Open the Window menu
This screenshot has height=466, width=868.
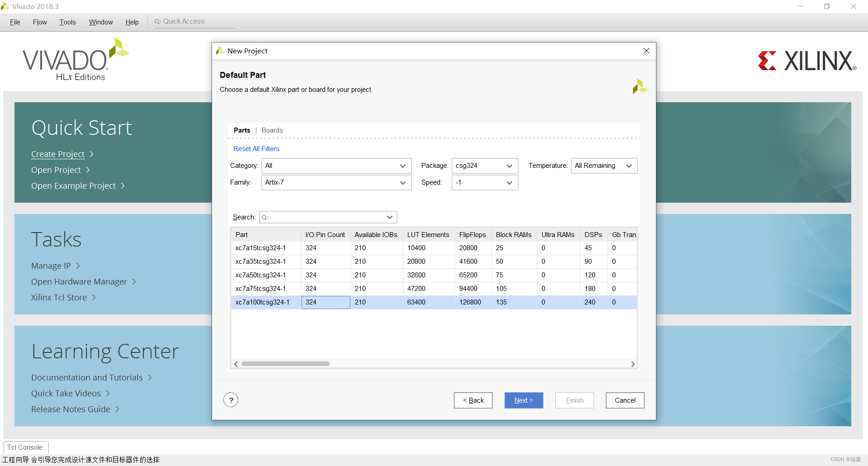(x=101, y=22)
